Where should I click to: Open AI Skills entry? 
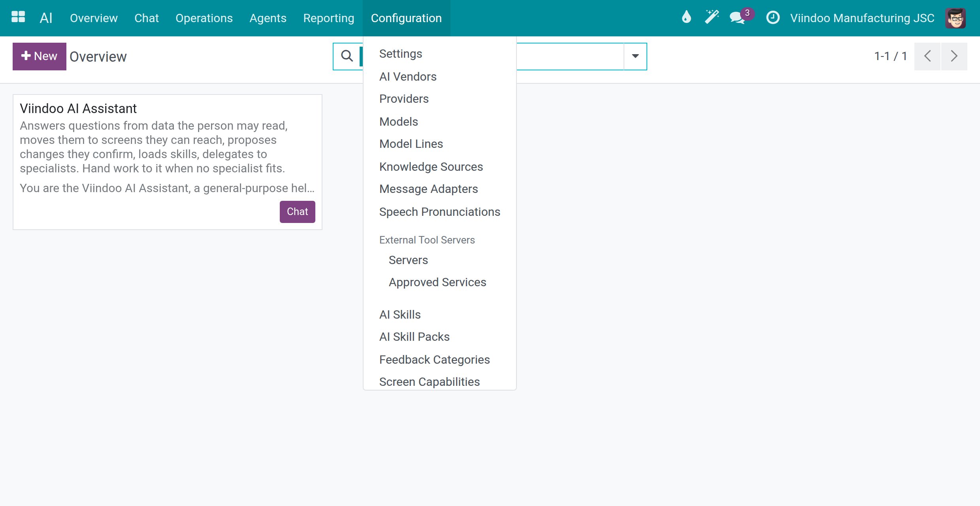click(439, 314)
